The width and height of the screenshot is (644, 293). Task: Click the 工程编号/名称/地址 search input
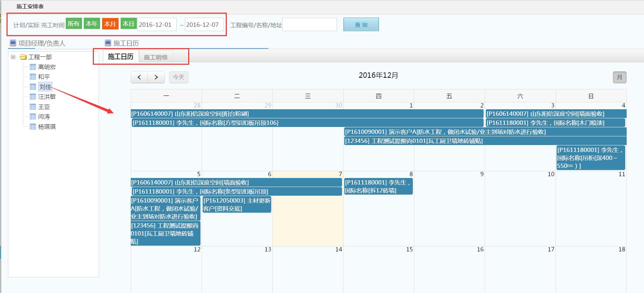pos(309,25)
